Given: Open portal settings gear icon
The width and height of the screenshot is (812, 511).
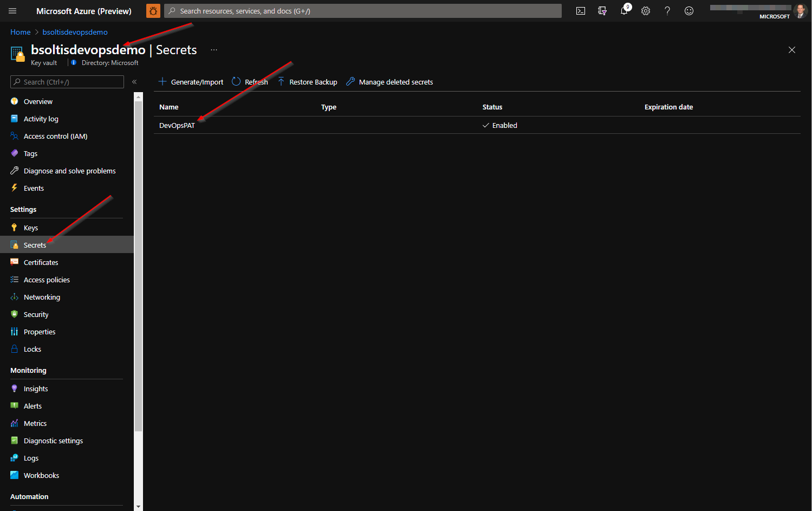Looking at the screenshot, I should click(646, 11).
